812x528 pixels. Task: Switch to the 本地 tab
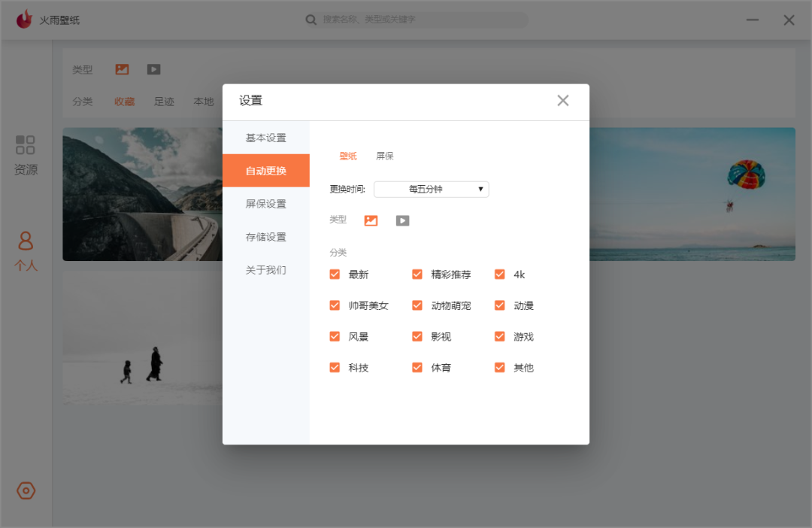coord(204,102)
